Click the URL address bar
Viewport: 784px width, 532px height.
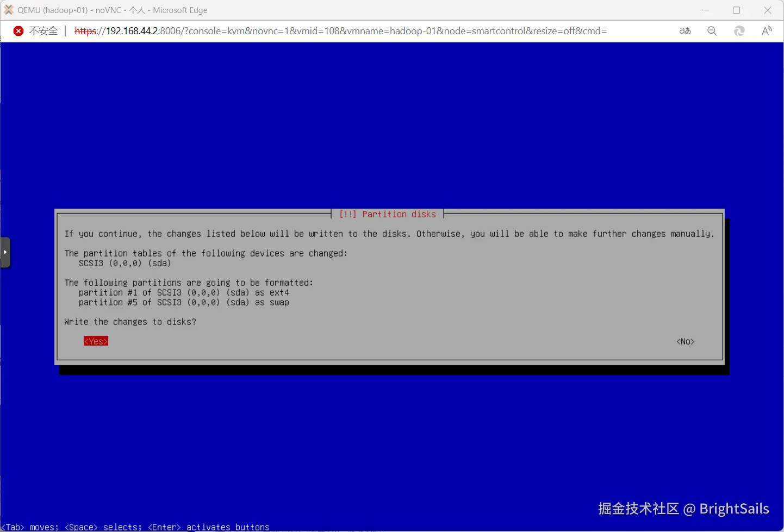[340, 31]
